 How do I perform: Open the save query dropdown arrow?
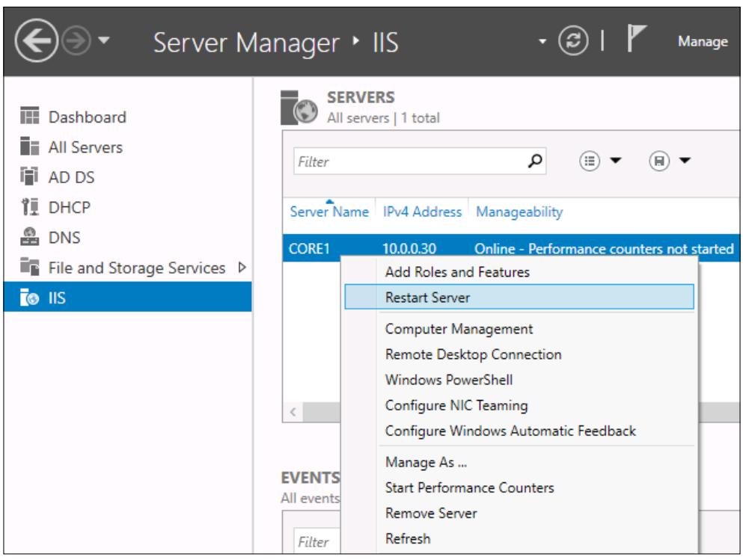[x=685, y=161]
